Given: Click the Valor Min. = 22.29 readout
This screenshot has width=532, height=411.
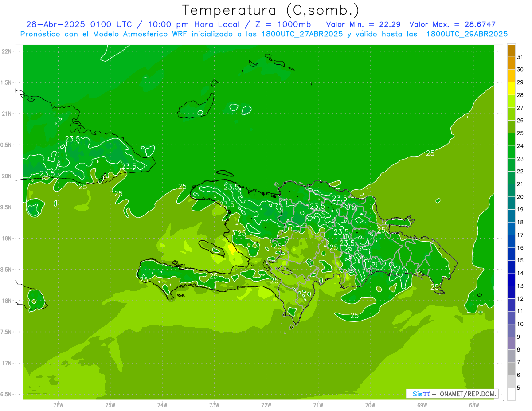Looking at the screenshot, I should [x=364, y=24].
